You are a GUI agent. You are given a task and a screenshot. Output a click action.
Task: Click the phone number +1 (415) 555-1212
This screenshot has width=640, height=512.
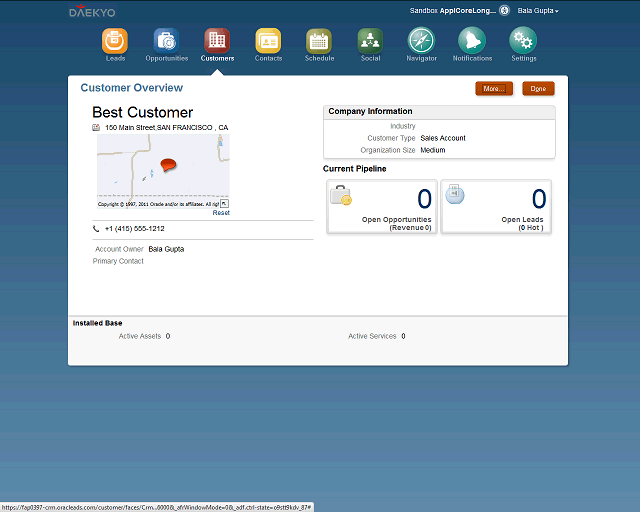pos(135,229)
